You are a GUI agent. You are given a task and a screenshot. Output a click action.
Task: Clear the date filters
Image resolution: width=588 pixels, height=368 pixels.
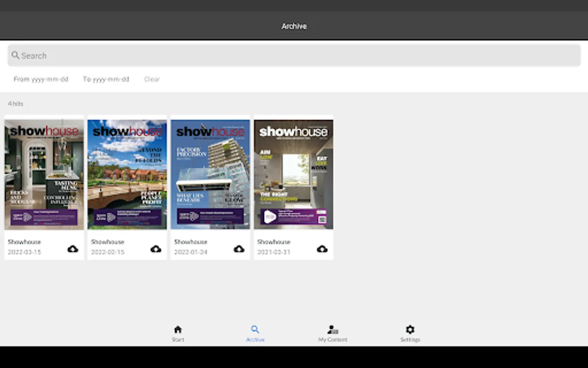[152, 79]
